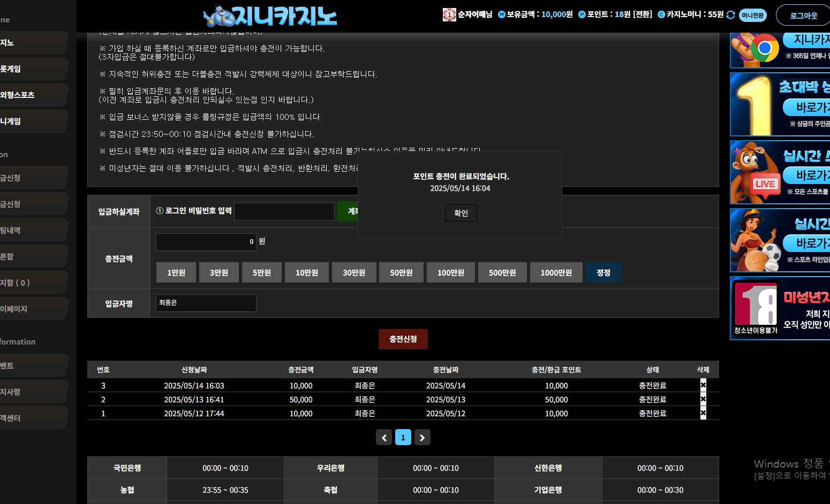The width and height of the screenshot is (830, 504).
Task: Go to previous page with left arrow
Action: (384, 438)
